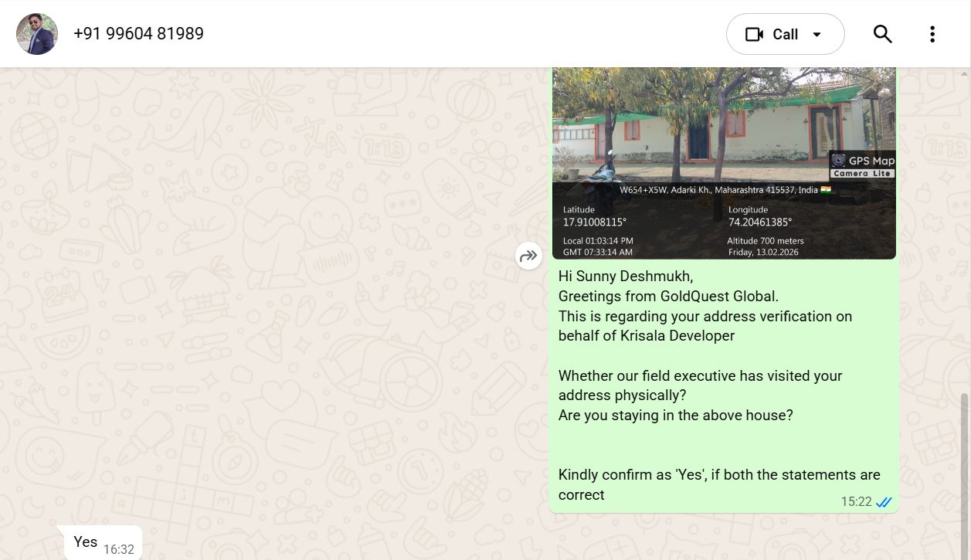This screenshot has width=971, height=560.
Task: Click the video camera Call icon
Action: [x=754, y=35]
